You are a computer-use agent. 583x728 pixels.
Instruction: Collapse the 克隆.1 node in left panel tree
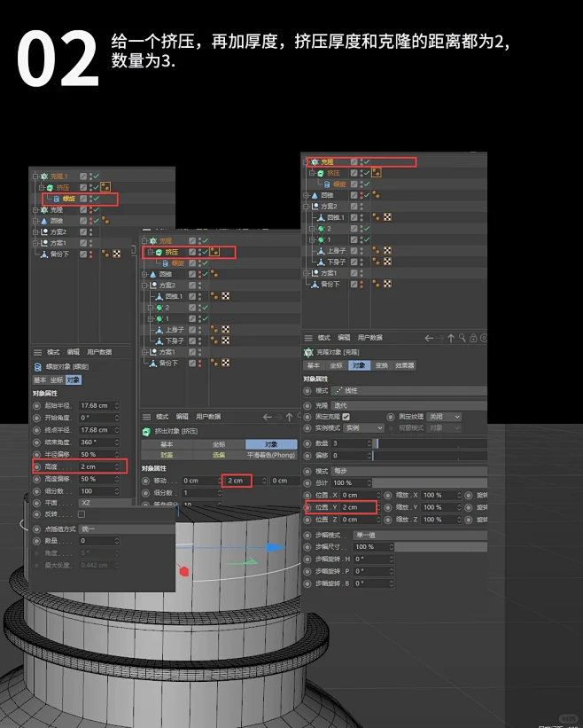(35, 176)
